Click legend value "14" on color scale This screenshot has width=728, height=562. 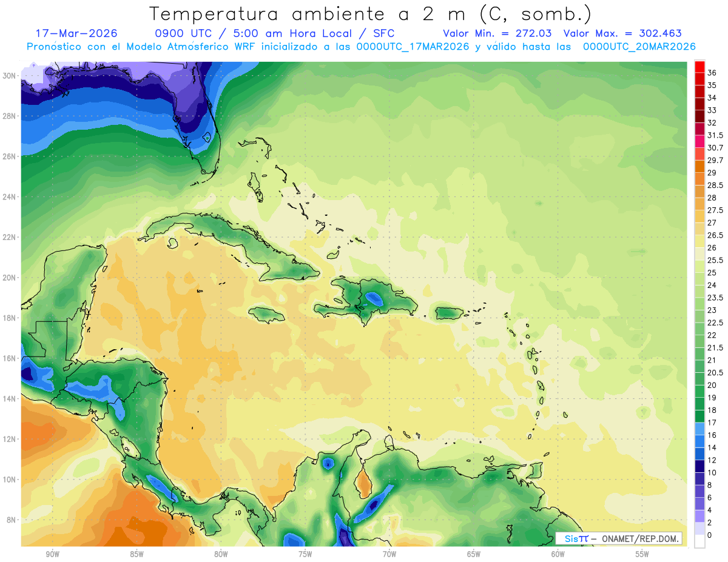[x=712, y=447]
